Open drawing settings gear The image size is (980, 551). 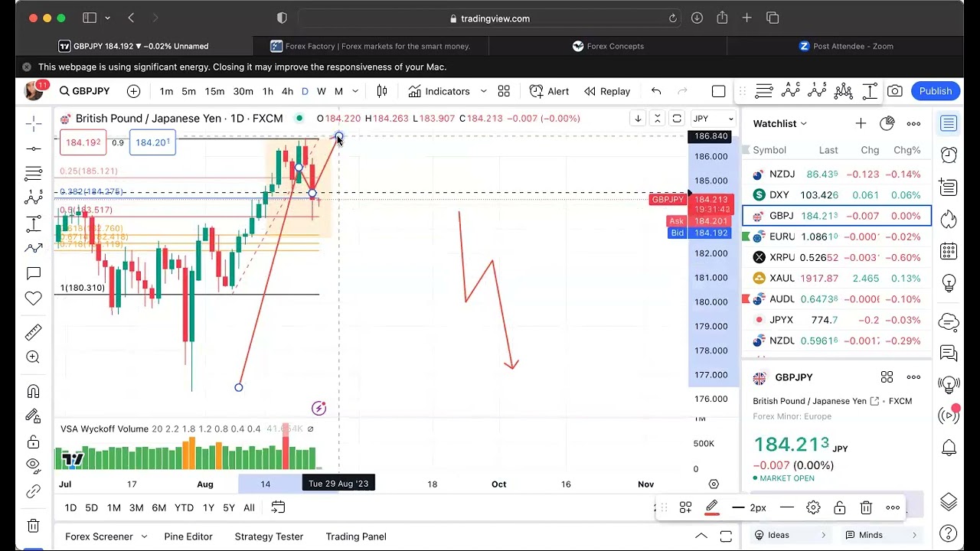pos(813,507)
